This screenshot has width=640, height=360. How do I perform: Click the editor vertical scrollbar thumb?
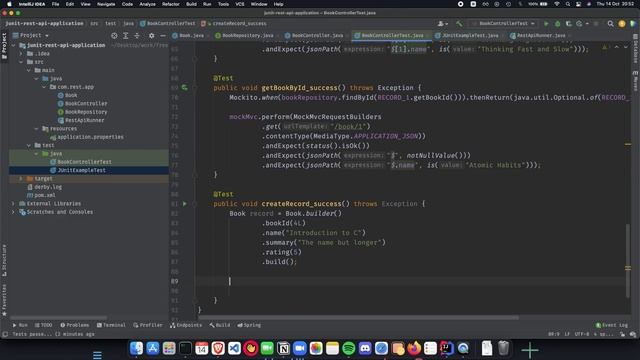[x=628, y=260]
